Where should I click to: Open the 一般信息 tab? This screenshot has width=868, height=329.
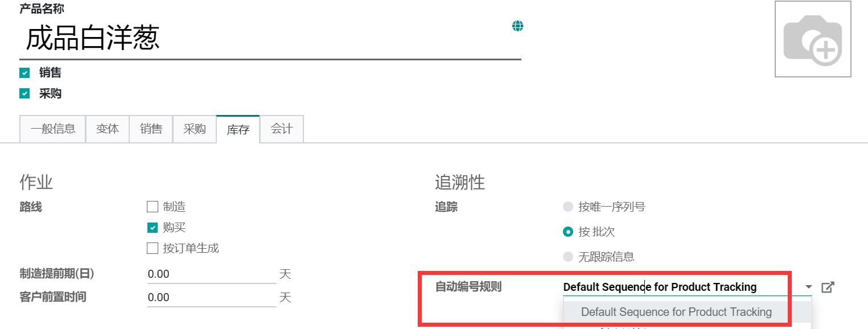tap(53, 129)
